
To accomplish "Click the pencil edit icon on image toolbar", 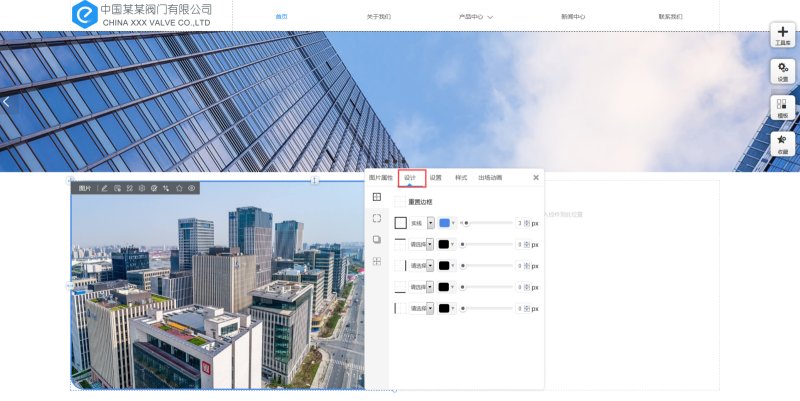I will (104, 188).
